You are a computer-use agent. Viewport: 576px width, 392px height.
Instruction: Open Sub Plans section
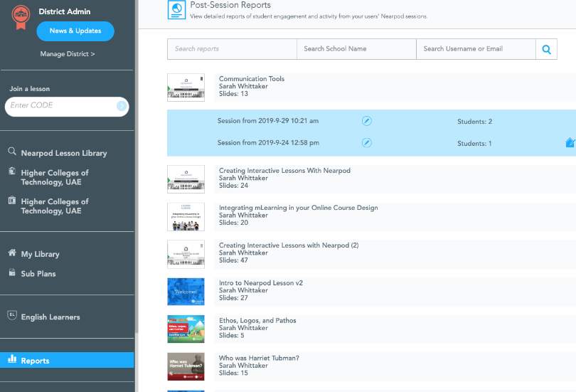[x=38, y=273]
